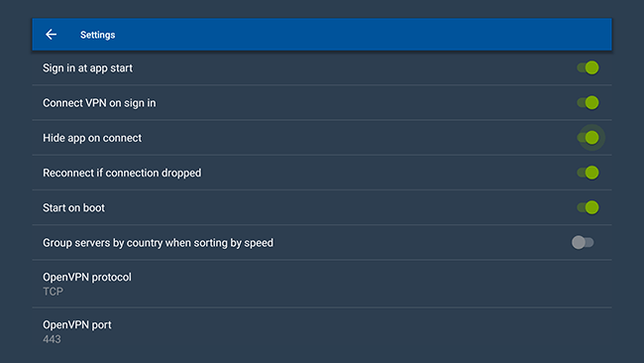Select the Hide app on connect row text
Screen dimensions: 644x363
(92, 138)
